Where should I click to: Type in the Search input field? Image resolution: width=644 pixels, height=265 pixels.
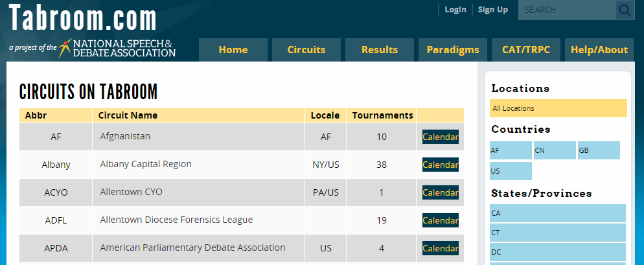[566, 10]
